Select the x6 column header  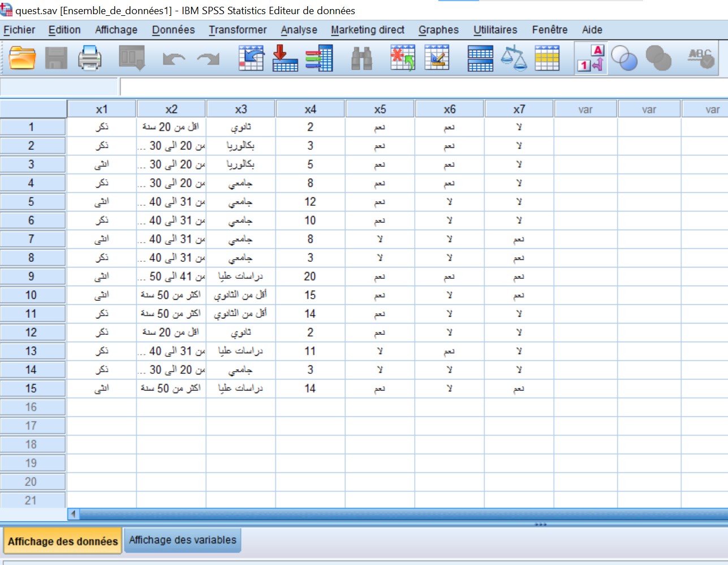click(x=450, y=109)
